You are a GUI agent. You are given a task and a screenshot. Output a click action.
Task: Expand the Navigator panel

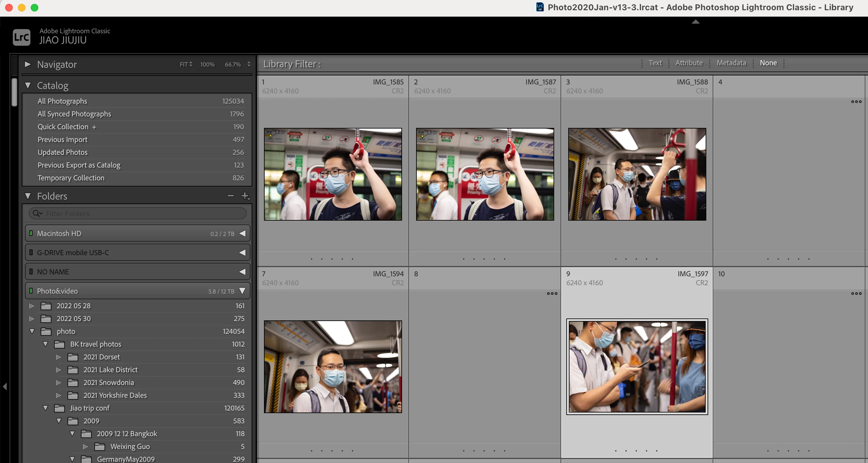tap(27, 64)
